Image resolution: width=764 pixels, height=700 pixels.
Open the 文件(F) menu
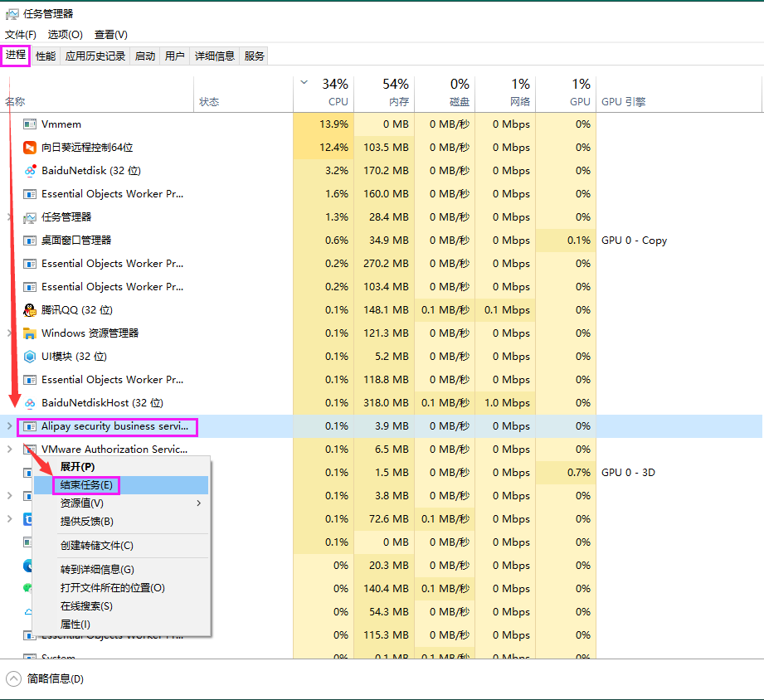click(x=21, y=34)
